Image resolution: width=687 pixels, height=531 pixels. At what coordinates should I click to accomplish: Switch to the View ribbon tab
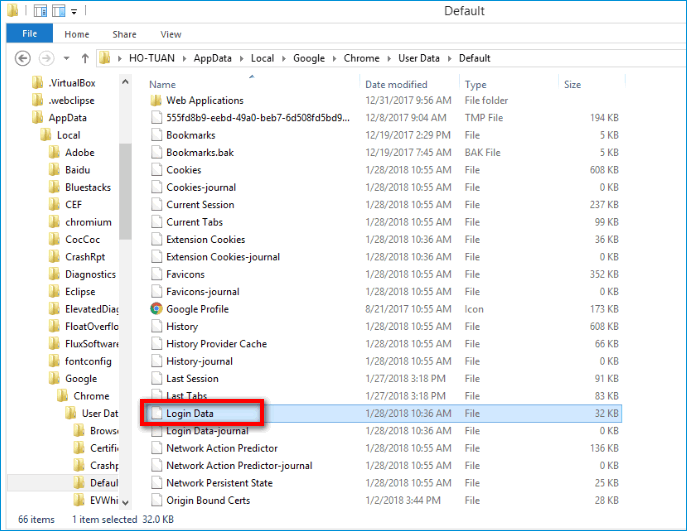click(x=170, y=34)
